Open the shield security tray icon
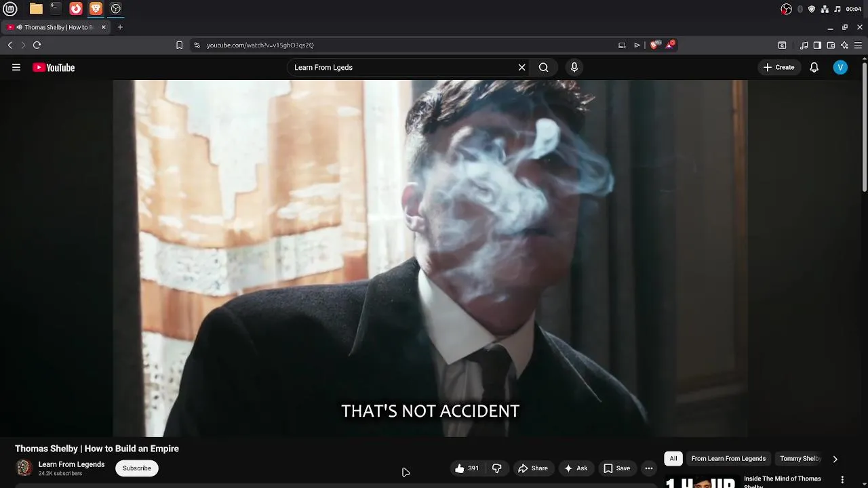Viewport: 868px width, 488px height. tap(812, 9)
